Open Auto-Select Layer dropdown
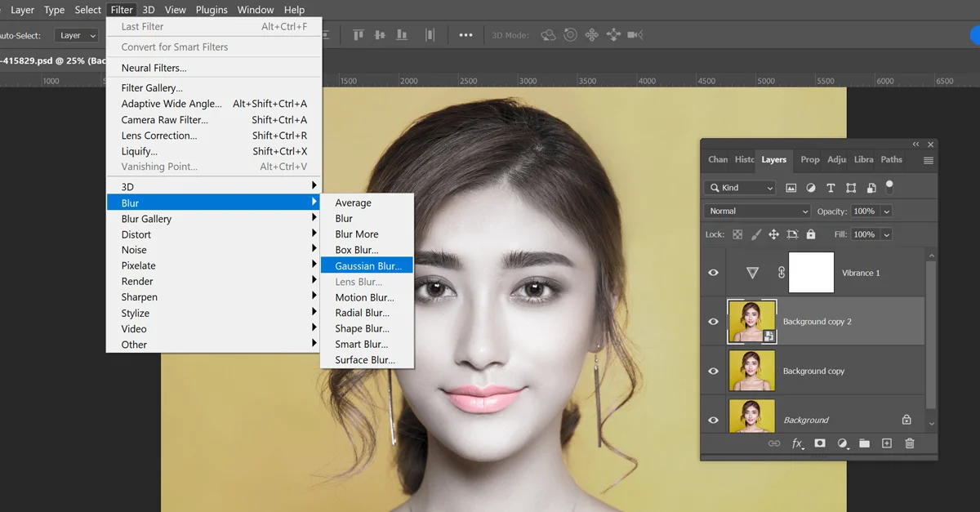980x512 pixels. [x=77, y=35]
